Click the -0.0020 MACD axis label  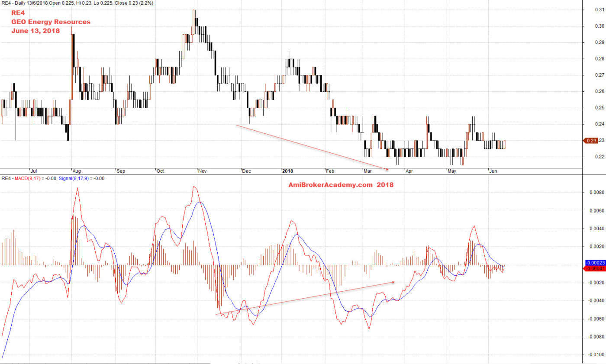click(595, 283)
